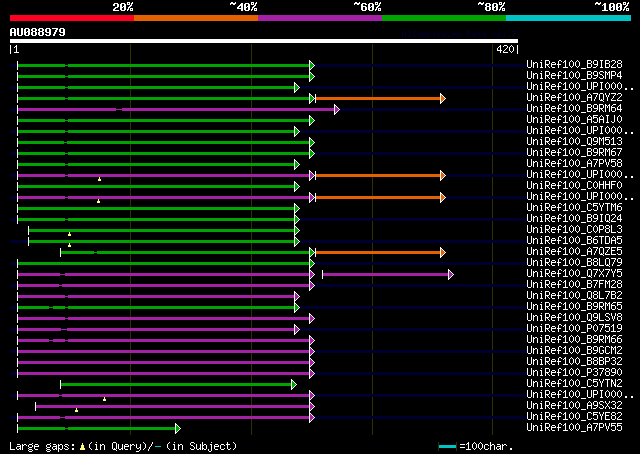Image resolution: width=640 pixels, height=454 pixels.
Task: Select hit label UniRef100_B7FM28
Action: 574,285
